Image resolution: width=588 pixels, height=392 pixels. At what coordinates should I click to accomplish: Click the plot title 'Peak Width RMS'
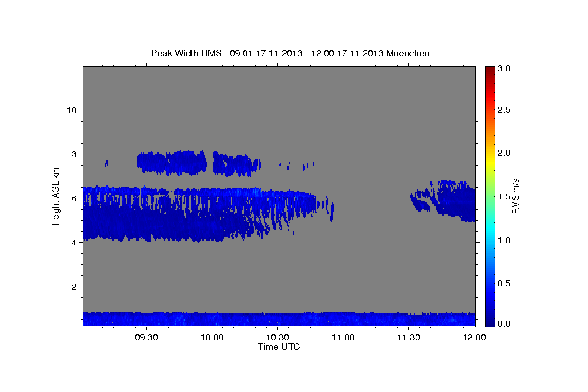186,53
